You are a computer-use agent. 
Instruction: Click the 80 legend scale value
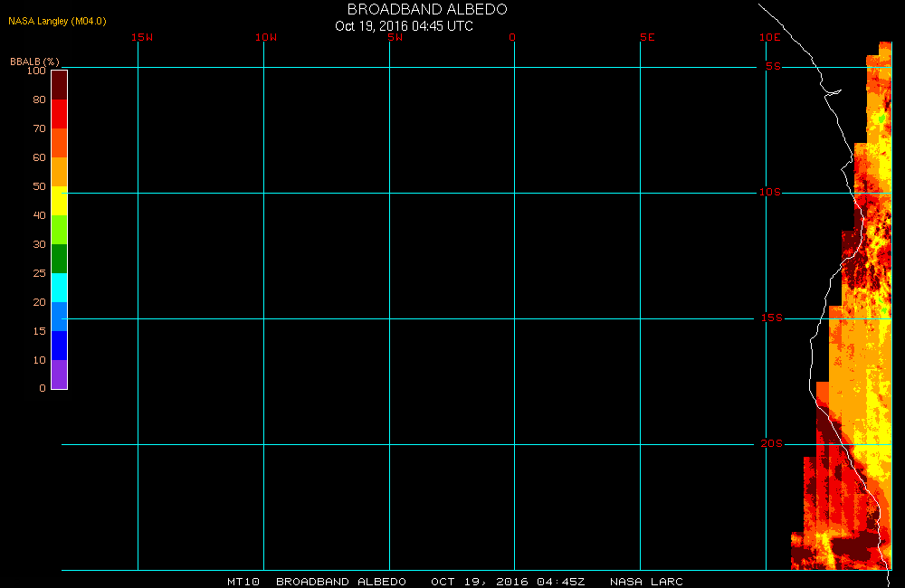coord(39,100)
